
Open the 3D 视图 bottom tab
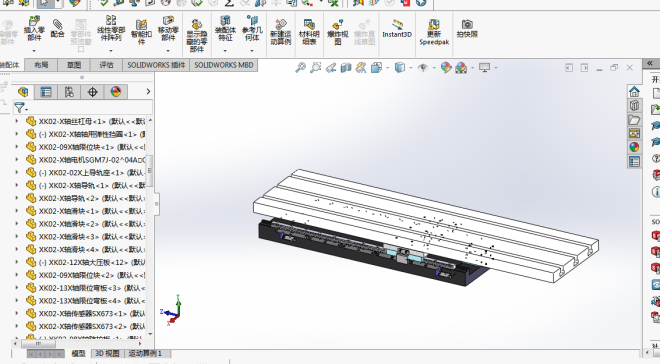[x=107, y=353]
